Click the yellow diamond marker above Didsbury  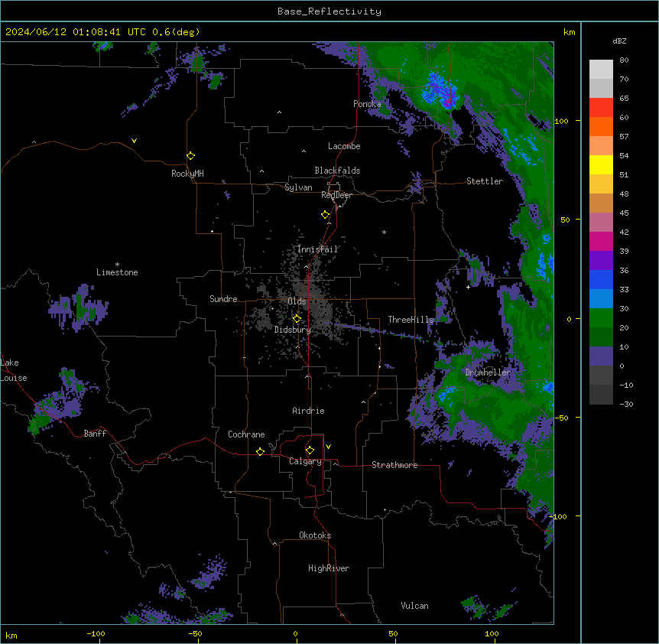(x=297, y=319)
